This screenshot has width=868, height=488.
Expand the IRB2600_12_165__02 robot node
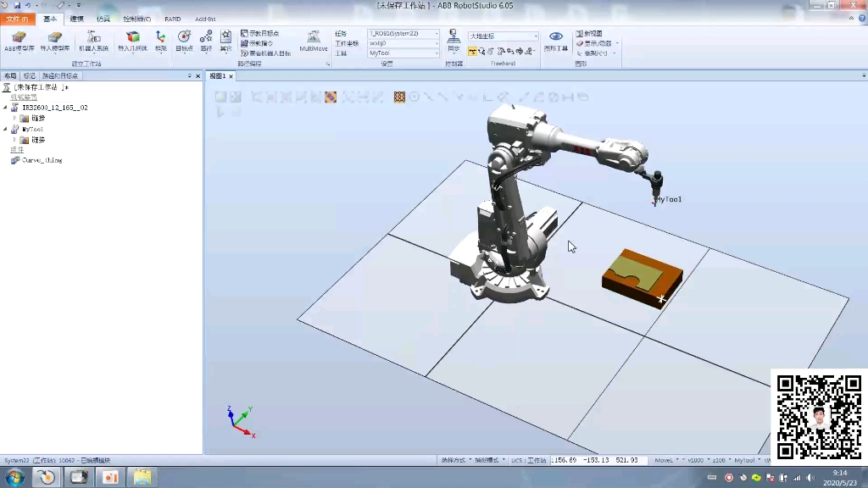point(7,108)
